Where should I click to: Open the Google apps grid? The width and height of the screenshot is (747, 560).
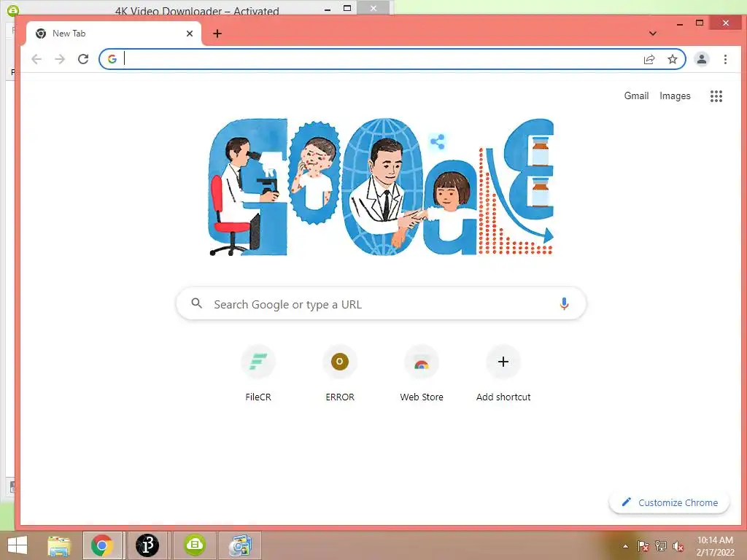coord(716,96)
